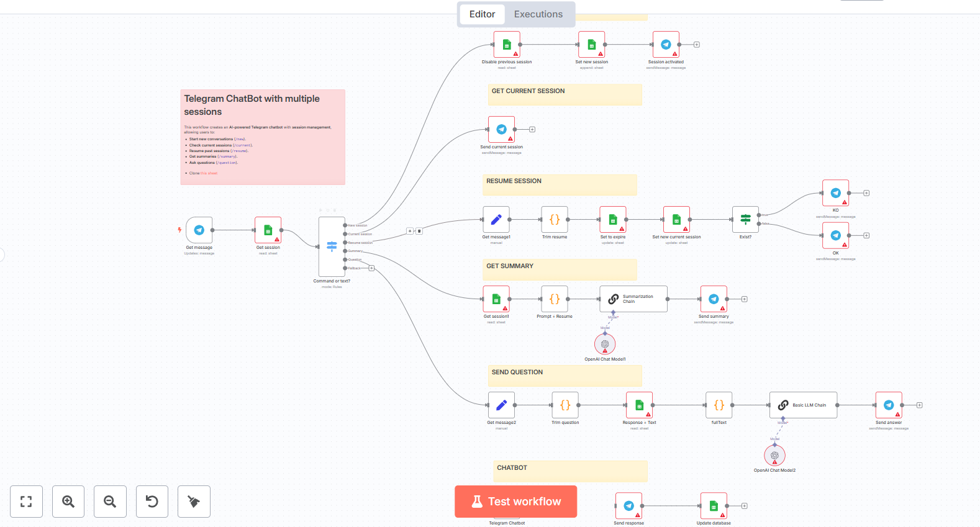Open the OK Telegram node
The width and height of the screenshot is (980, 527).
click(x=836, y=236)
